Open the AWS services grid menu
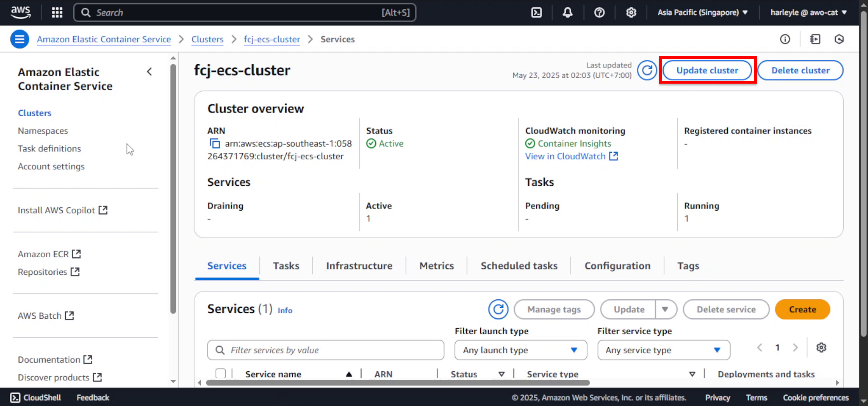 (57, 12)
